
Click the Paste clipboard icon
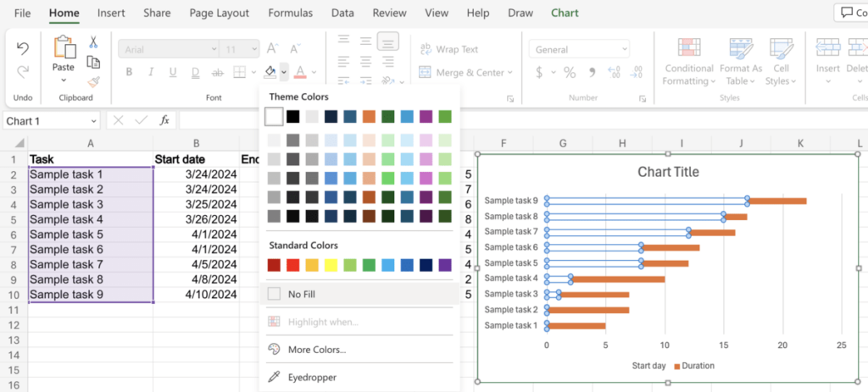tap(64, 47)
